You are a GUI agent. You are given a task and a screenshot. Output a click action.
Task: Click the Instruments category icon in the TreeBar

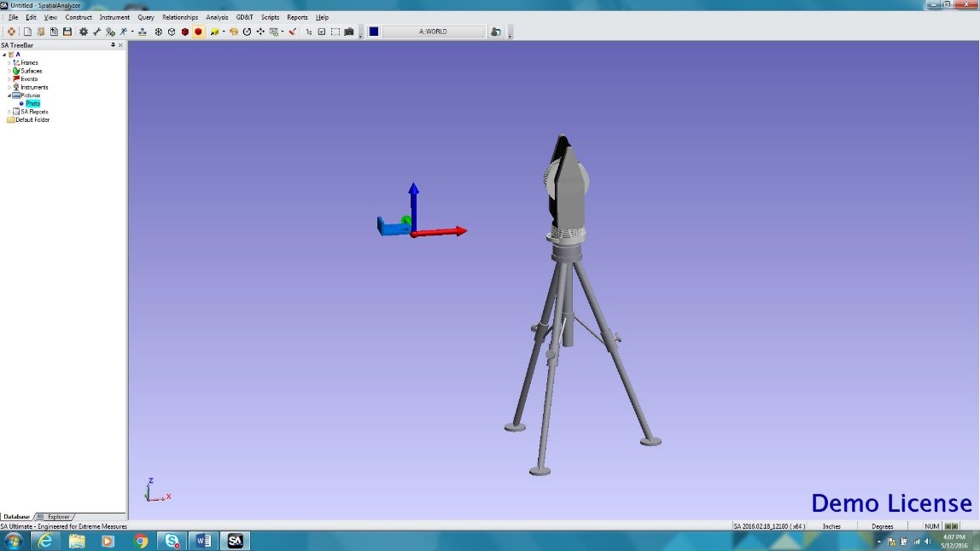click(17, 87)
